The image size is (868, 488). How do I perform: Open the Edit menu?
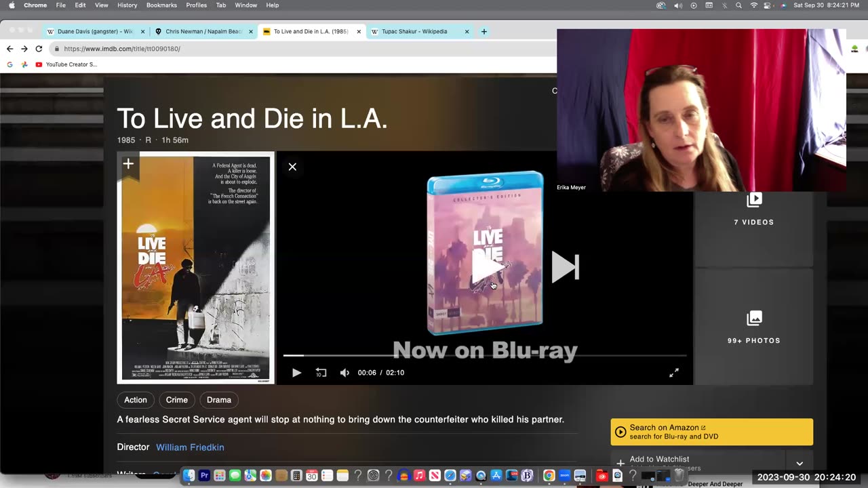coord(80,5)
